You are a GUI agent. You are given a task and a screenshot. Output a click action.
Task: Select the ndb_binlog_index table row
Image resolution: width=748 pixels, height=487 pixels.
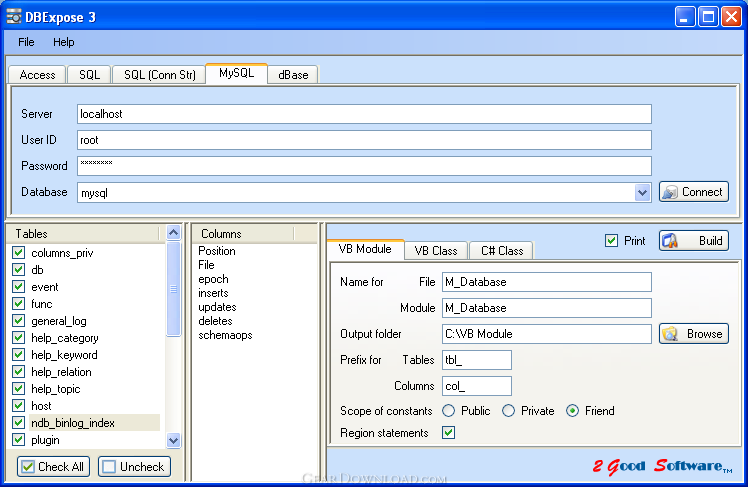[94, 423]
